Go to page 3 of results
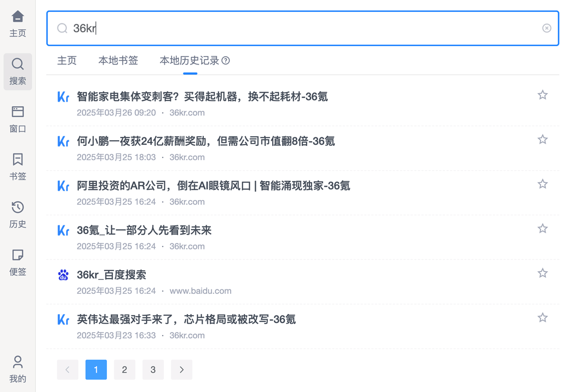Image resolution: width=570 pixels, height=392 pixels. (x=153, y=370)
